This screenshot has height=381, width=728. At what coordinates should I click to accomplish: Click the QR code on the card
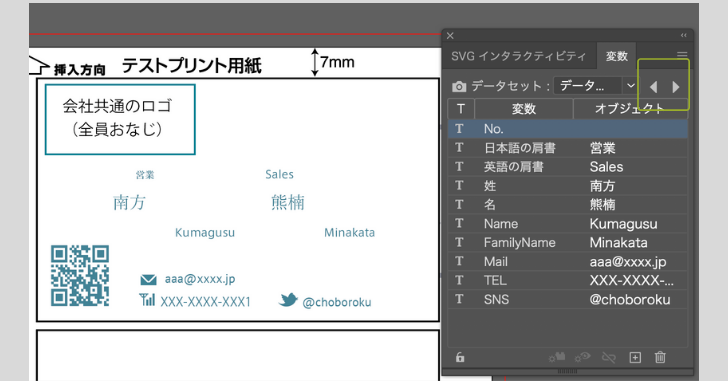tap(80, 276)
